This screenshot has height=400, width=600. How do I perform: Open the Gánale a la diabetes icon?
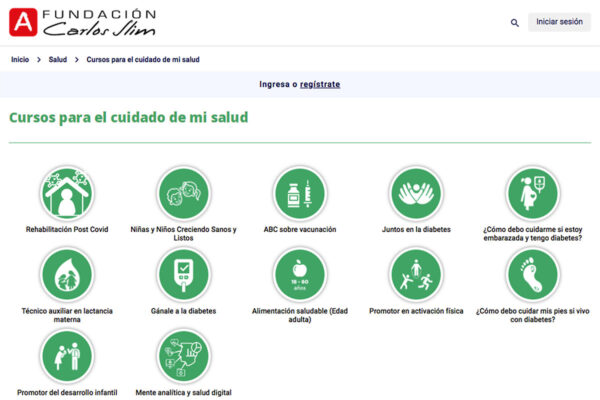[183, 273]
